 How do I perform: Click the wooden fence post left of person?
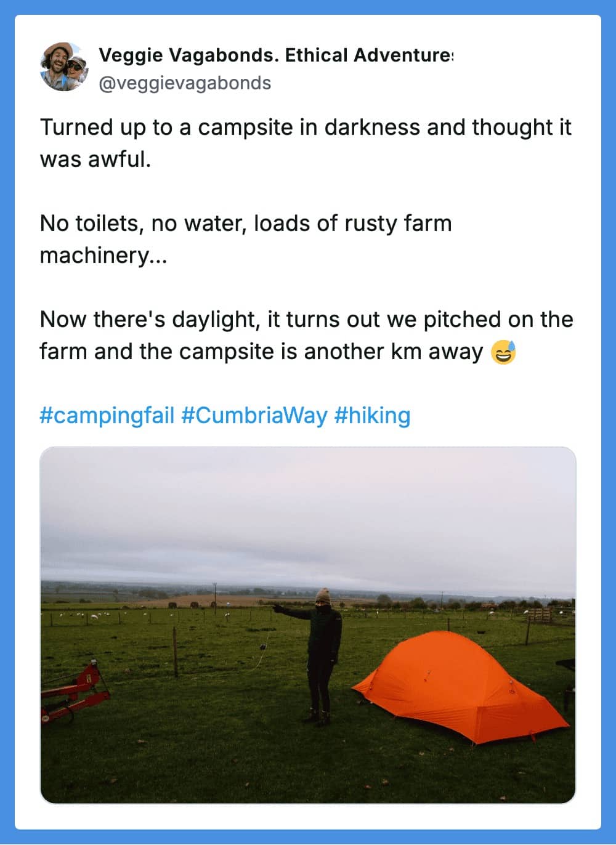(x=176, y=651)
